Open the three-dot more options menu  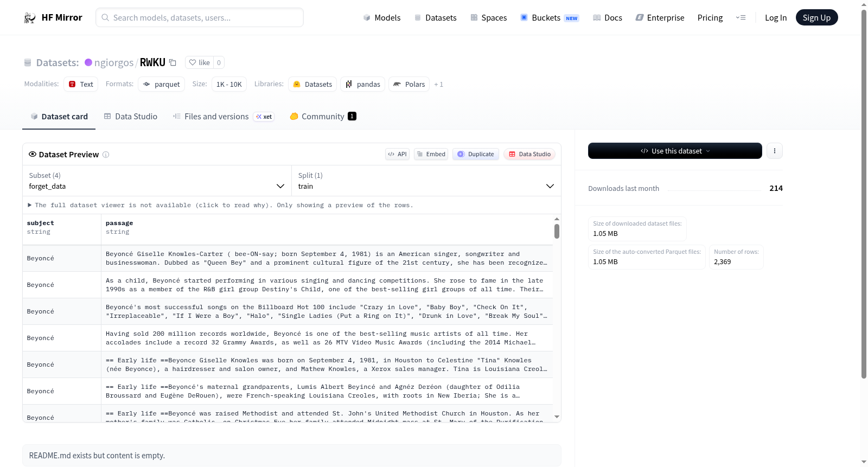775,151
